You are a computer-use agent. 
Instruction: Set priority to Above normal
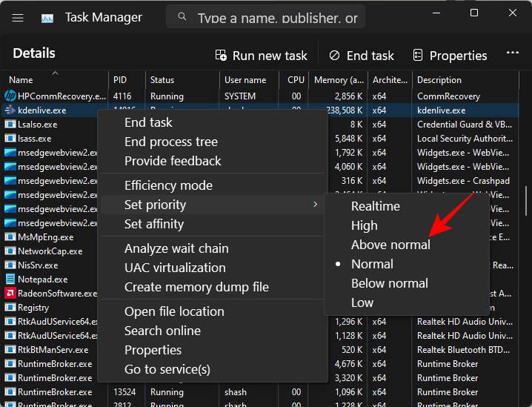[x=390, y=245]
